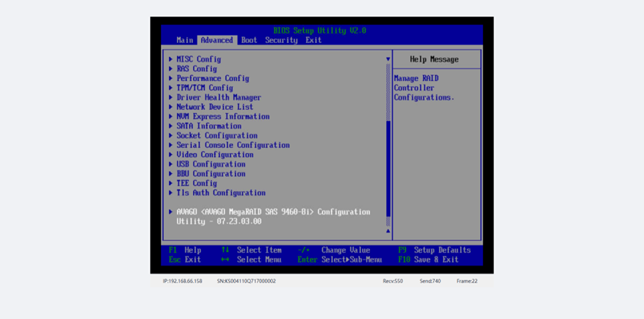Expand arrow beside Socket Configuration
The width and height of the screenshot is (644, 319).
pyautogui.click(x=170, y=136)
